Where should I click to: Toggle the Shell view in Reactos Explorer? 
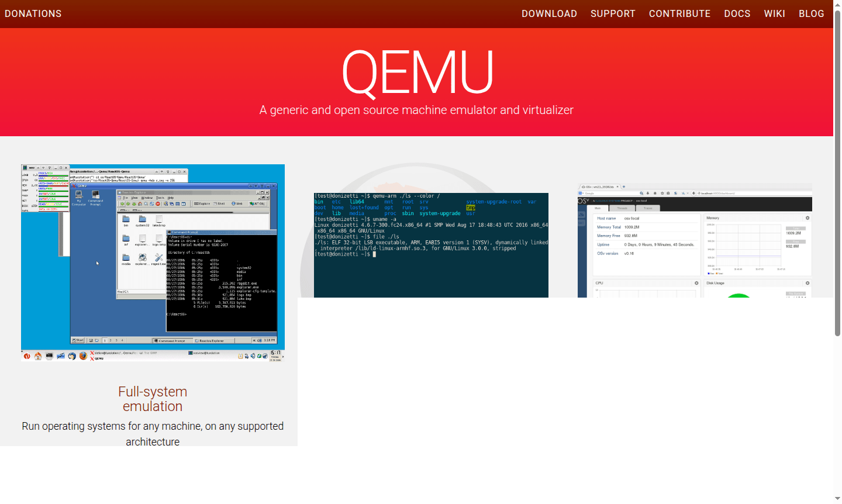point(218,203)
